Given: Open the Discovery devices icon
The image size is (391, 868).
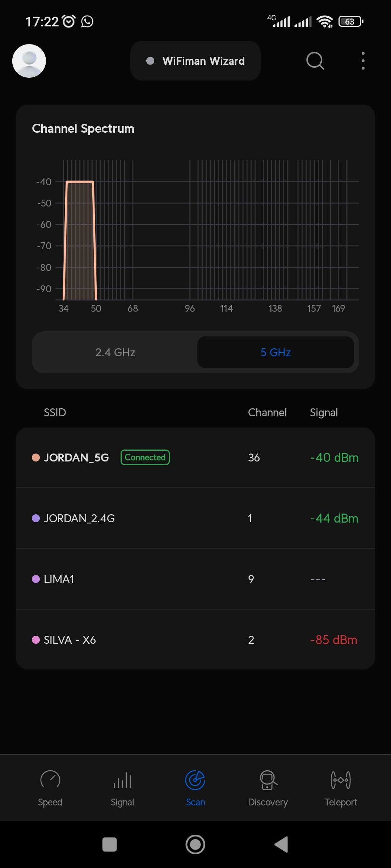Looking at the screenshot, I should pyautogui.click(x=268, y=780).
